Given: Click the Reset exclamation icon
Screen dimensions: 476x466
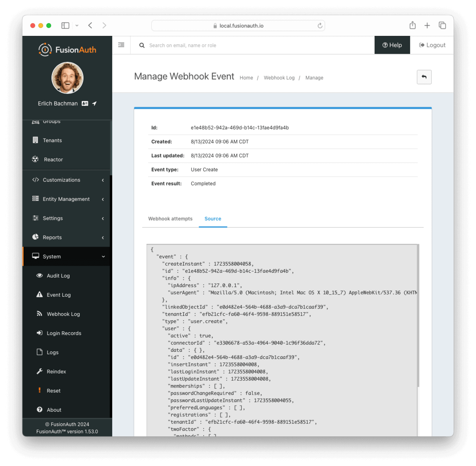Looking at the screenshot, I should 39,390.
